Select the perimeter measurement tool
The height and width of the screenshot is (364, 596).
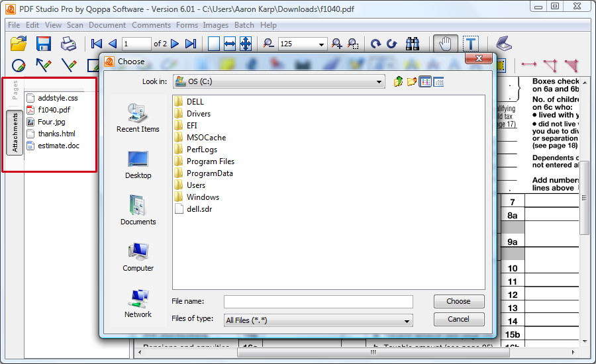click(550, 66)
